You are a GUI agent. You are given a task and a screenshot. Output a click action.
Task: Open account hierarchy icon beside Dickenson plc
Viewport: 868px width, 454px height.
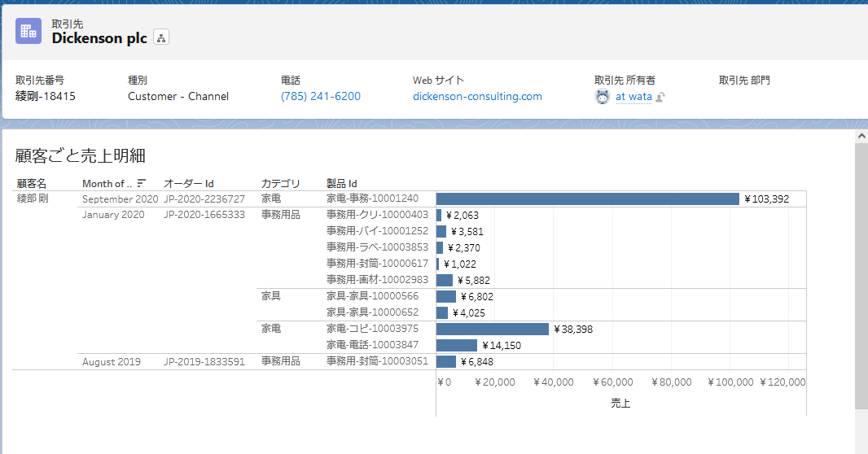click(161, 37)
